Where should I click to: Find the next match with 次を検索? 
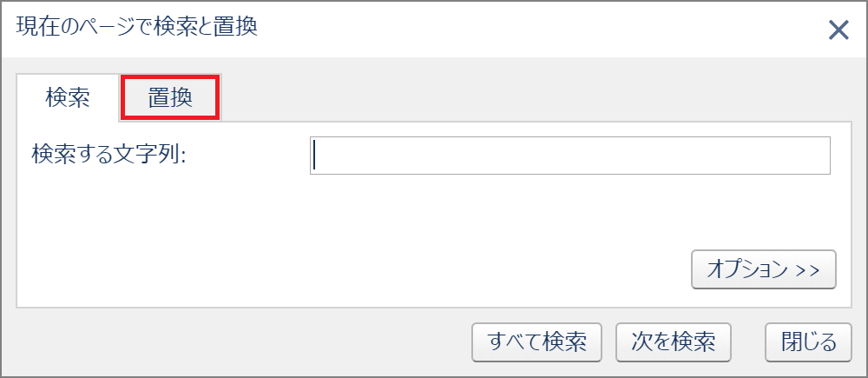pos(674,342)
